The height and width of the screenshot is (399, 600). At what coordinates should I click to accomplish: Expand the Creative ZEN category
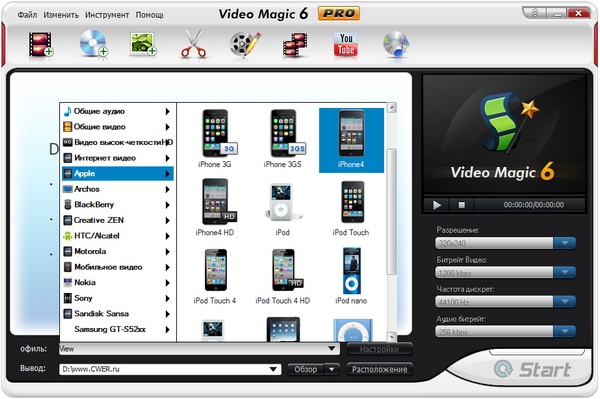pyautogui.click(x=117, y=220)
